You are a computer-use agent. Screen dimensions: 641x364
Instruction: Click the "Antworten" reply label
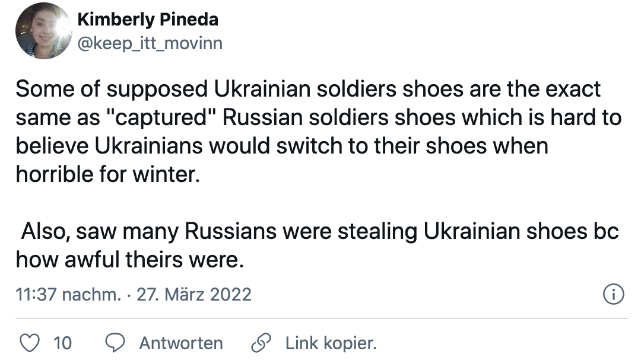(181, 343)
